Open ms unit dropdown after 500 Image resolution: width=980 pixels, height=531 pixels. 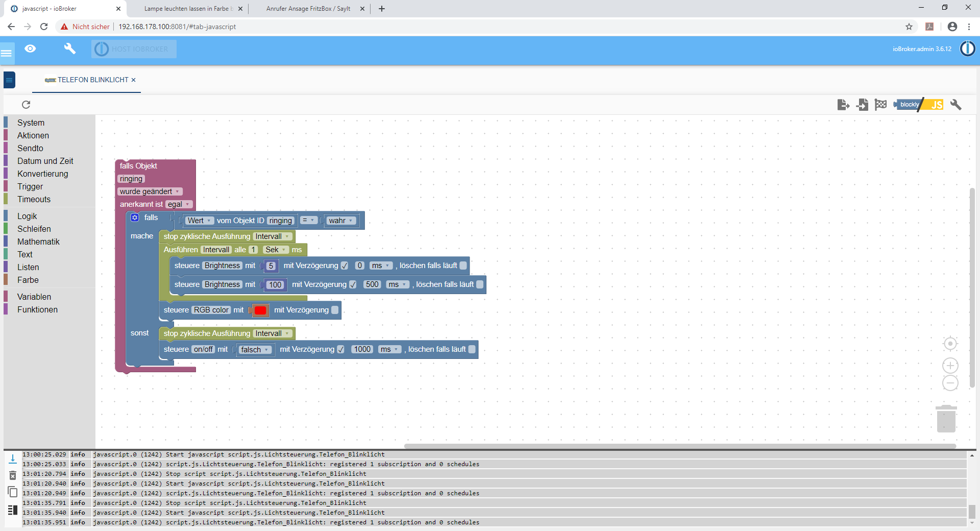pos(397,284)
